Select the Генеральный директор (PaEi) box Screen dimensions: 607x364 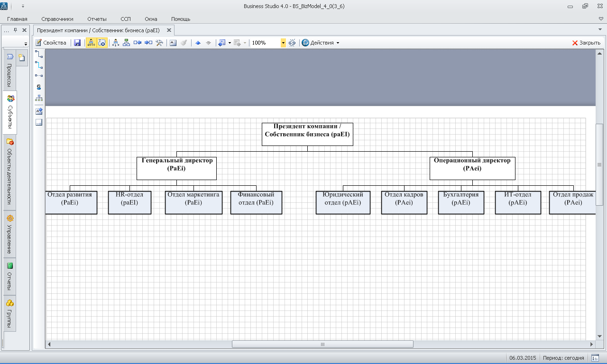click(176, 168)
